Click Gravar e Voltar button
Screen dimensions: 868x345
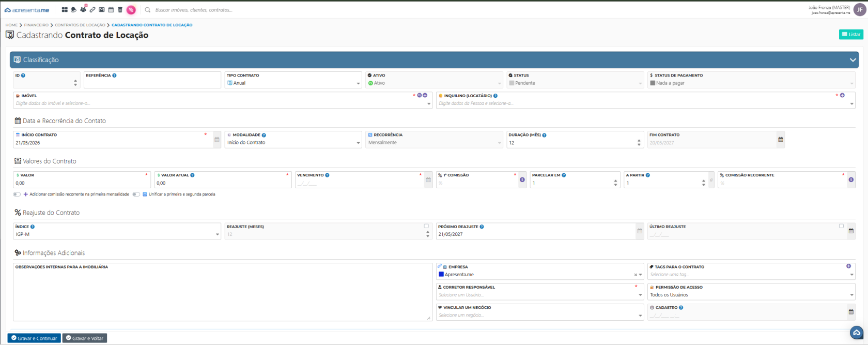click(85, 338)
